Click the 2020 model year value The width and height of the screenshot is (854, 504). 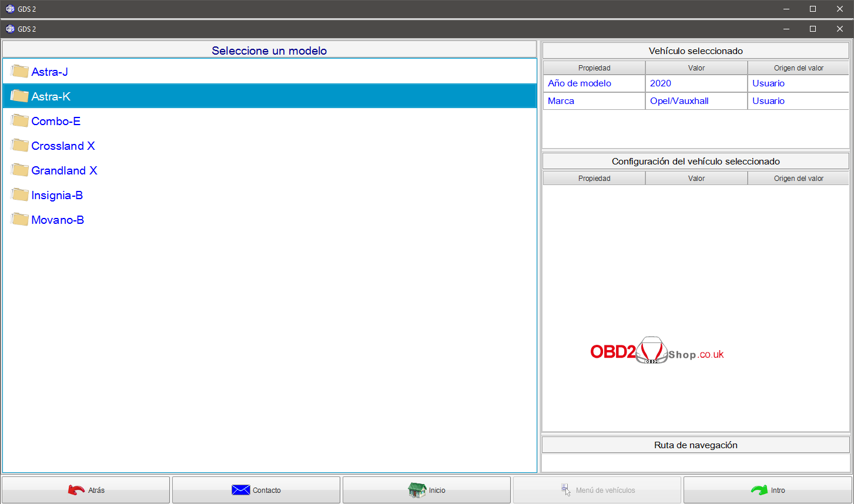tap(661, 83)
